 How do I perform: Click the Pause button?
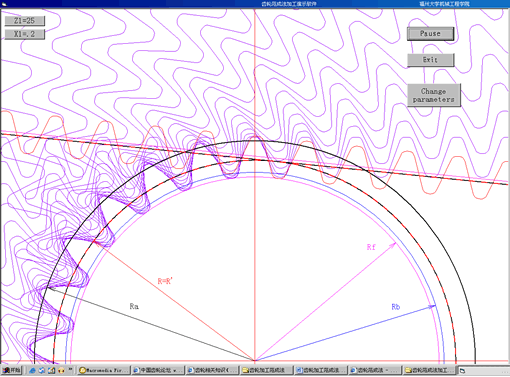coord(430,34)
